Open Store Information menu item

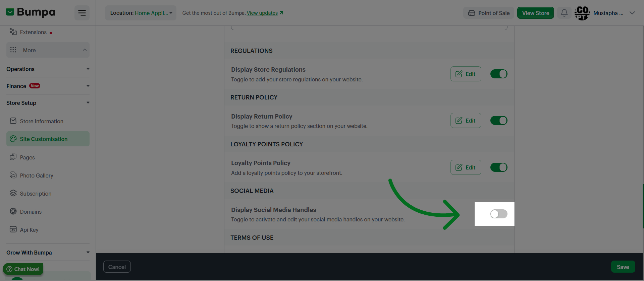coord(48,121)
